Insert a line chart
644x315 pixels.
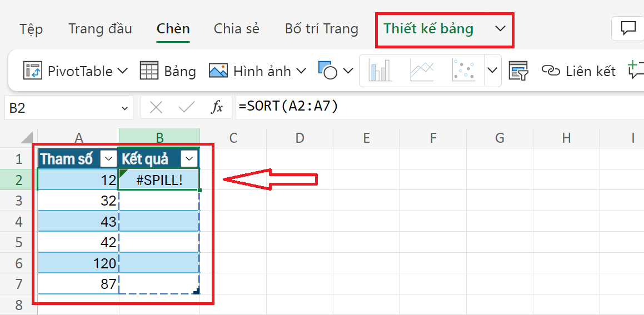tap(422, 70)
